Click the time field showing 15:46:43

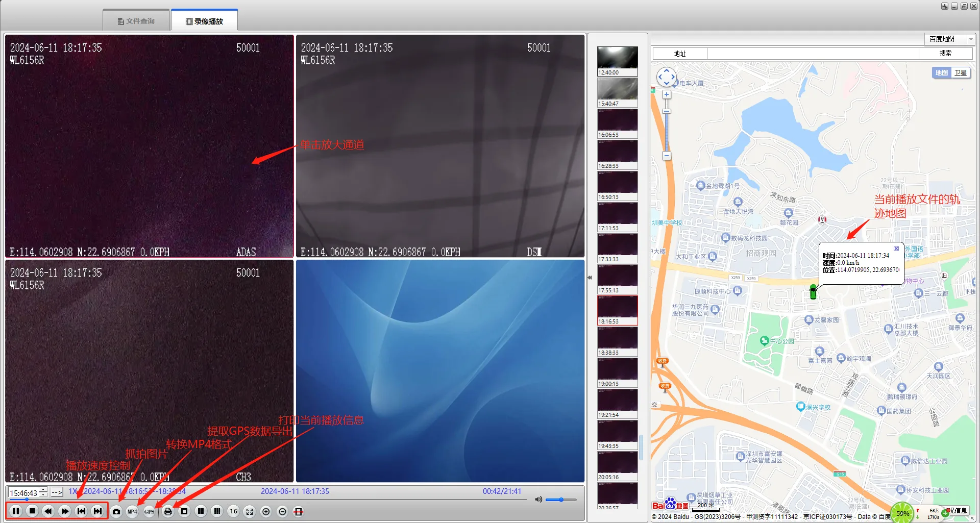click(x=23, y=493)
